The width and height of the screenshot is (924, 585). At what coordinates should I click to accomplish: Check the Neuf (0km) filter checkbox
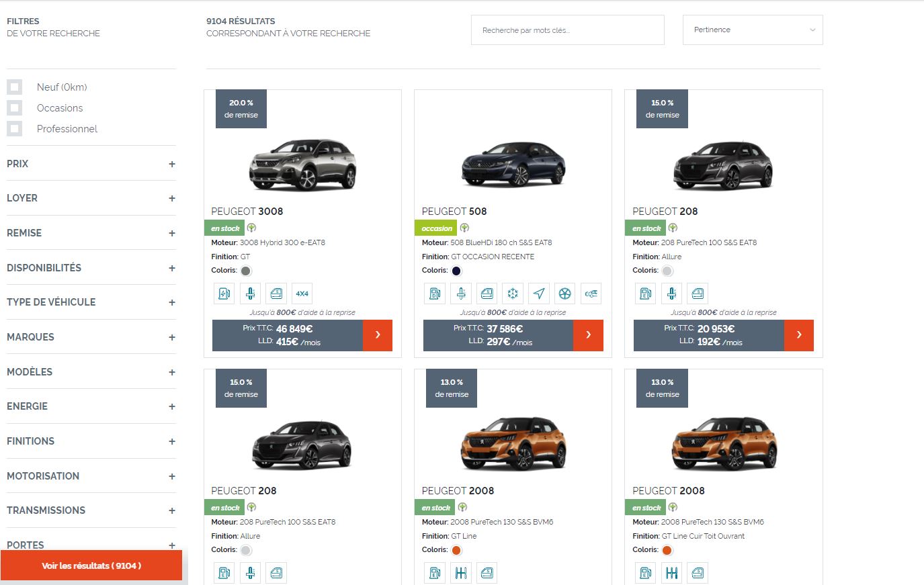click(15, 87)
